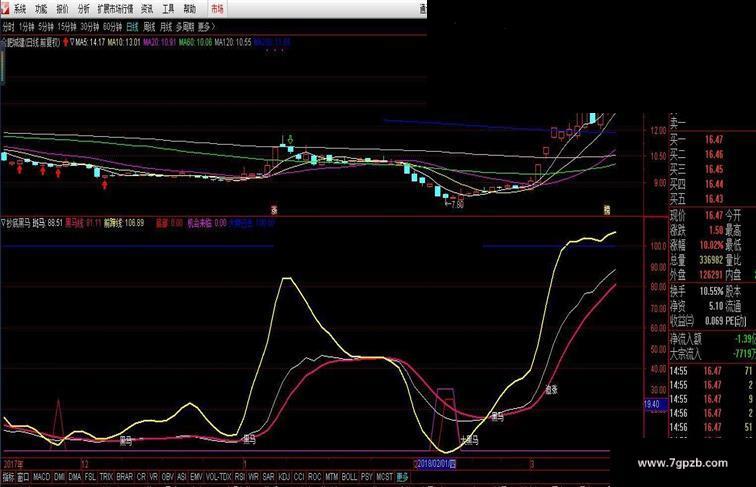Select the 分时 period tab
Viewport: 756px width, 487px height.
[8, 27]
